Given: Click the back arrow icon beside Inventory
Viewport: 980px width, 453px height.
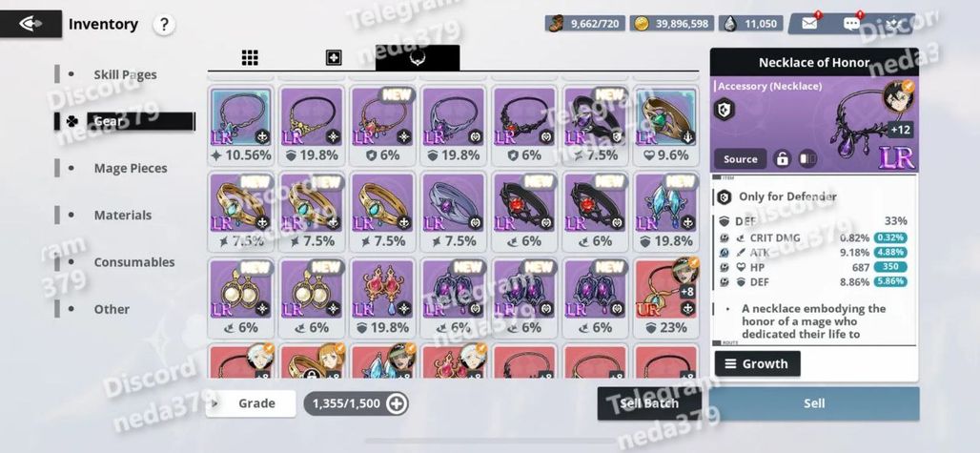Looking at the screenshot, I should [31, 24].
